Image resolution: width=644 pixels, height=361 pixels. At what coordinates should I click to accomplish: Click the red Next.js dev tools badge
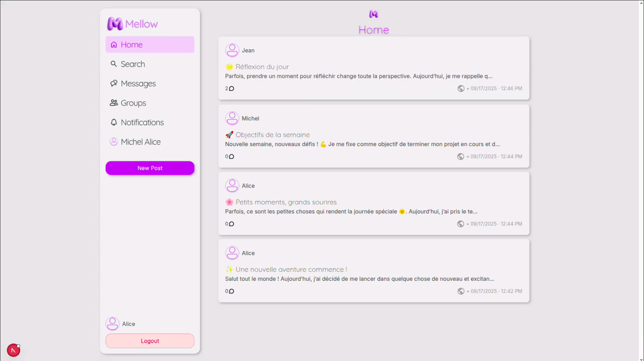coord(13,351)
